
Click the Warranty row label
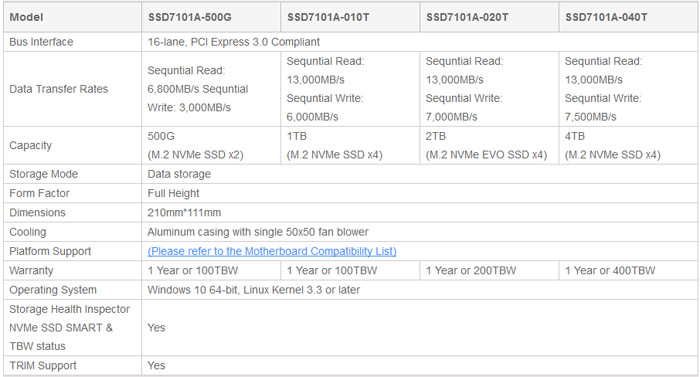click(x=31, y=271)
